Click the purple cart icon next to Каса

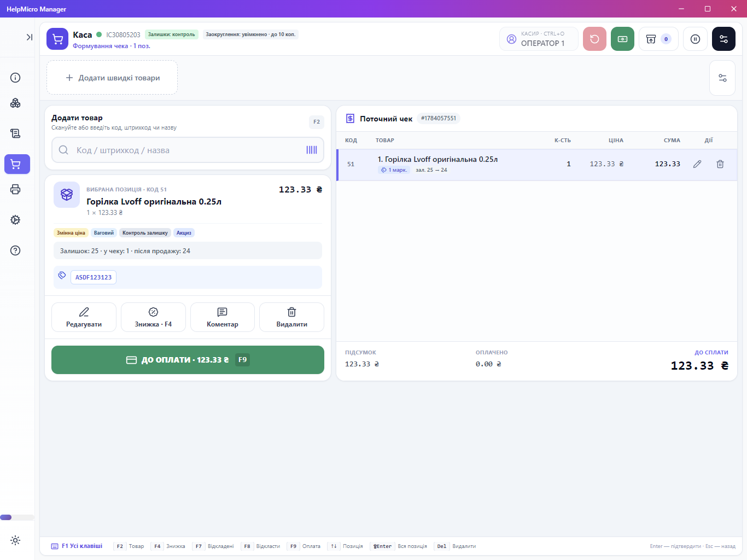coord(57,39)
